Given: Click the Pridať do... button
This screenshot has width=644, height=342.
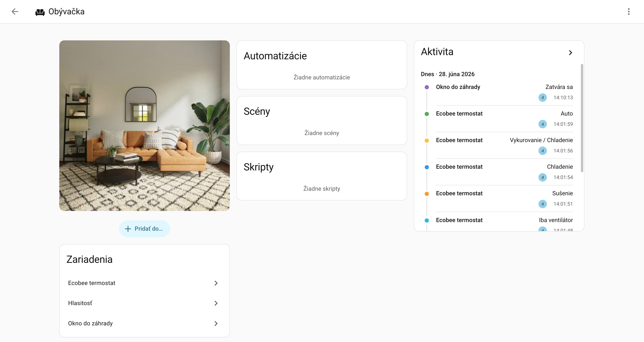Looking at the screenshot, I should (x=145, y=229).
